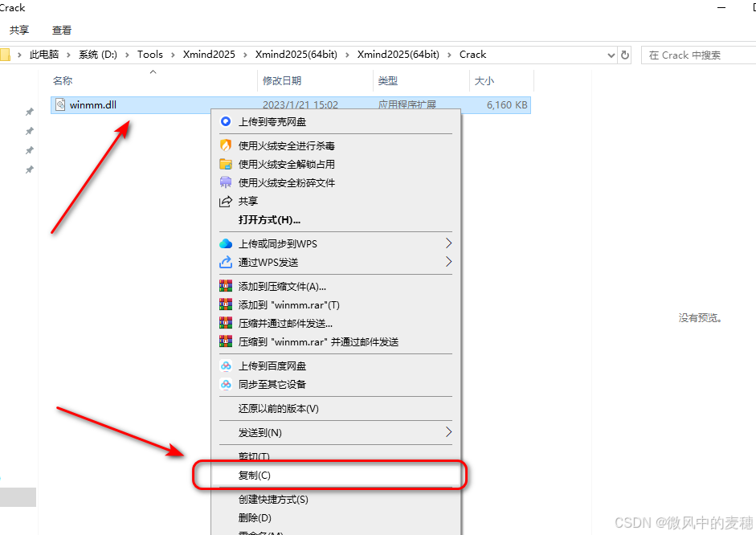Click the 在 Crack 中搜索 search box
The image size is (756, 535).
(699, 55)
